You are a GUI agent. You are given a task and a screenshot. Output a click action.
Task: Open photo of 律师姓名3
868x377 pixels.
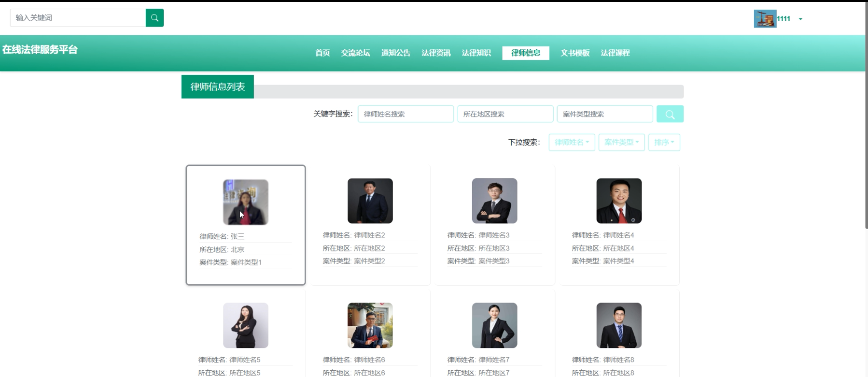point(494,201)
